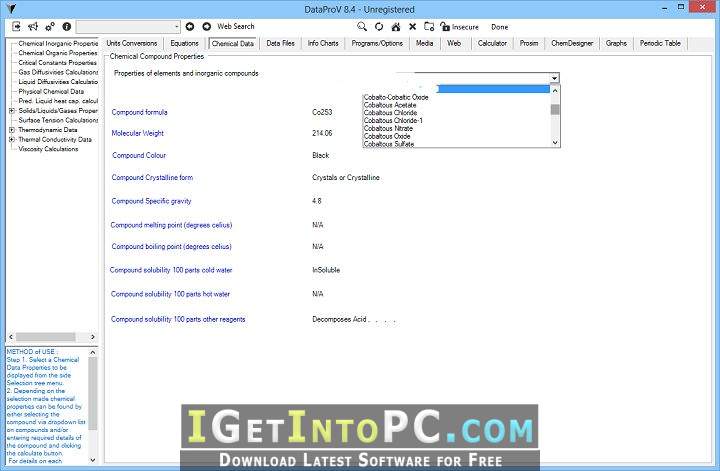Click the back arrow navigation icon

coord(190,27)
